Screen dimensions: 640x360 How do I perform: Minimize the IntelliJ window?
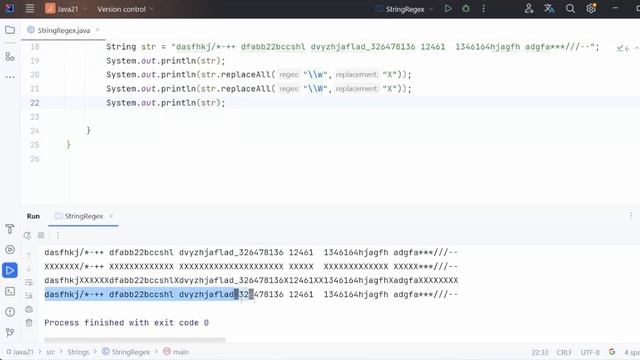pyautogui.click(x=615, y=9)
